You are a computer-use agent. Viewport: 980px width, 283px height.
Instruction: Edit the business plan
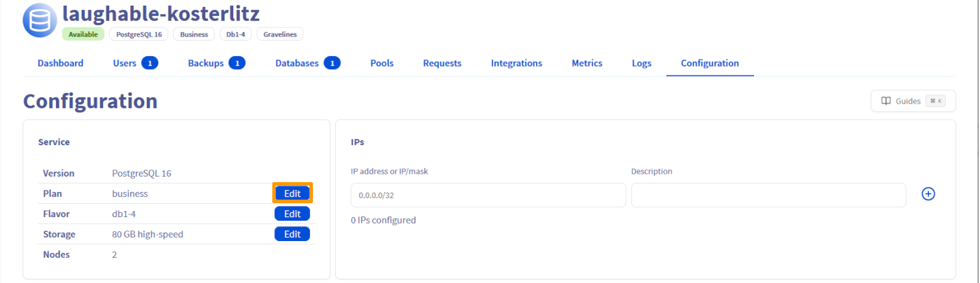[292, 193]
